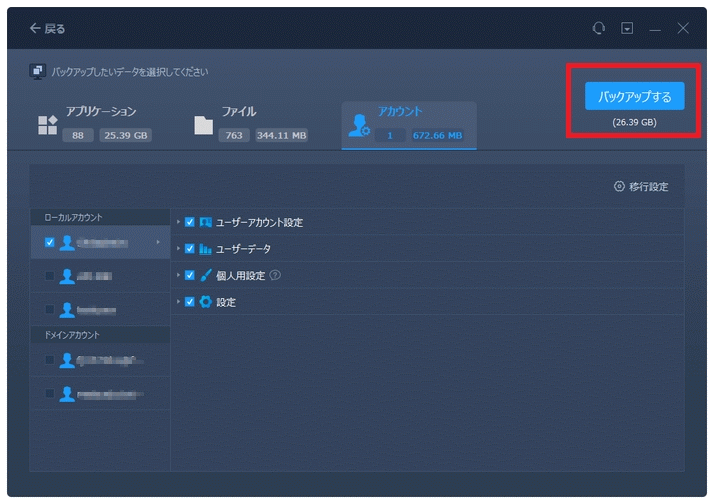Click the back arrow next to 戻る
Viewport: 714px width, 504px height.
coord(36,29)
